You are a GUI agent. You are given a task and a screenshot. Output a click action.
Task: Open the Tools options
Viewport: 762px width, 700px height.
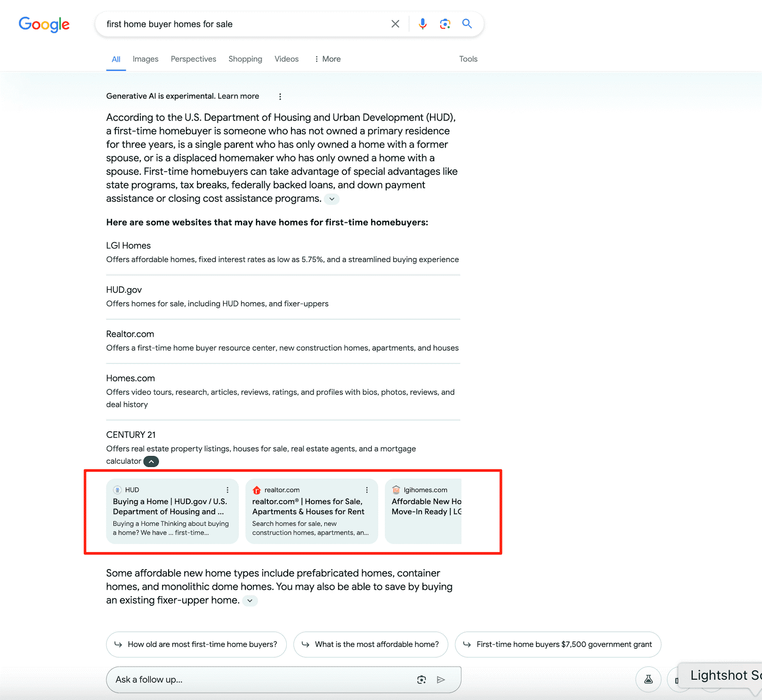[469, 59]
